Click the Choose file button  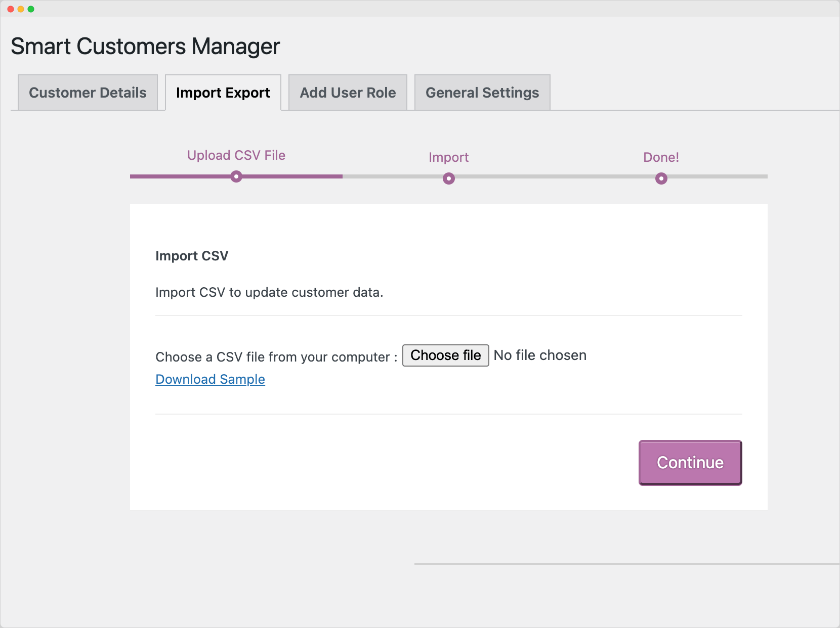[x=446, y=355]
